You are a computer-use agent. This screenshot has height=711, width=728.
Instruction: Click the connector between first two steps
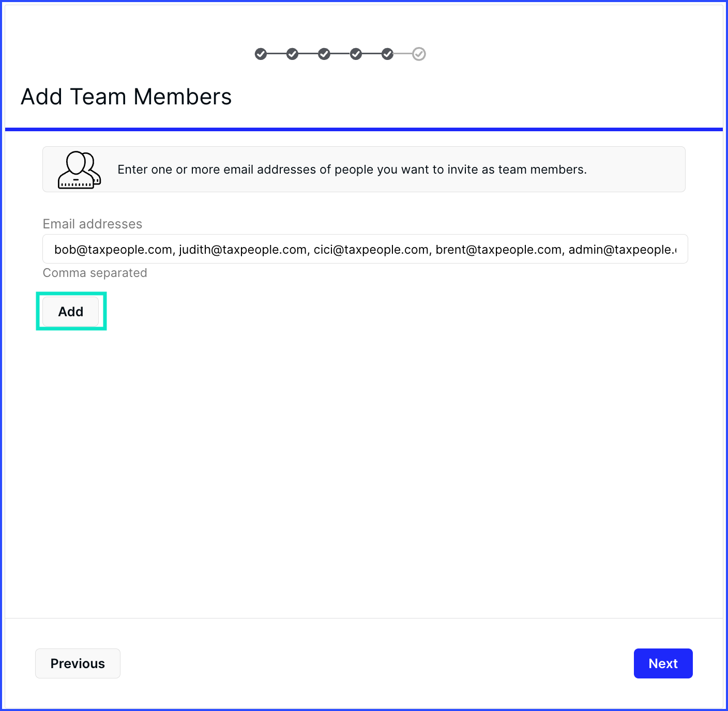pos(277,54)
